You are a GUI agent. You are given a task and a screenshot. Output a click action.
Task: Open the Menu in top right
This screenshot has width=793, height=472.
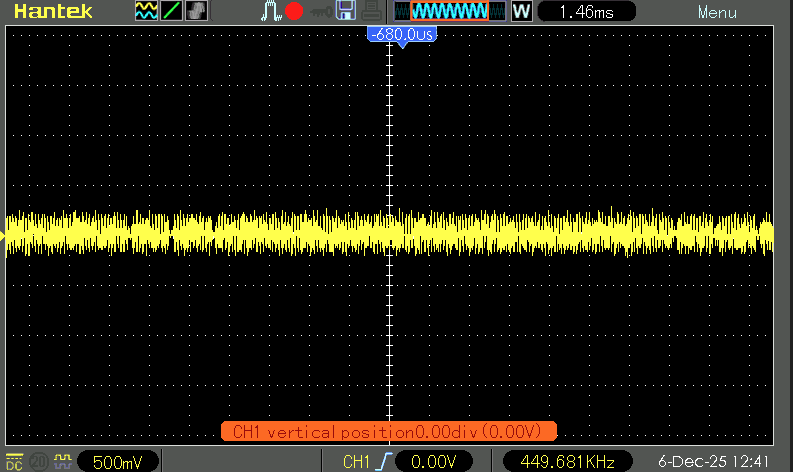[x=716, y=13]
